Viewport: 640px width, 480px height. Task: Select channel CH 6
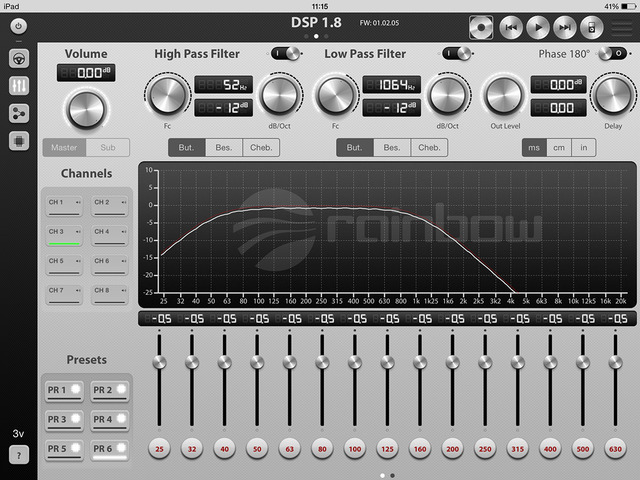coord(110,265)
